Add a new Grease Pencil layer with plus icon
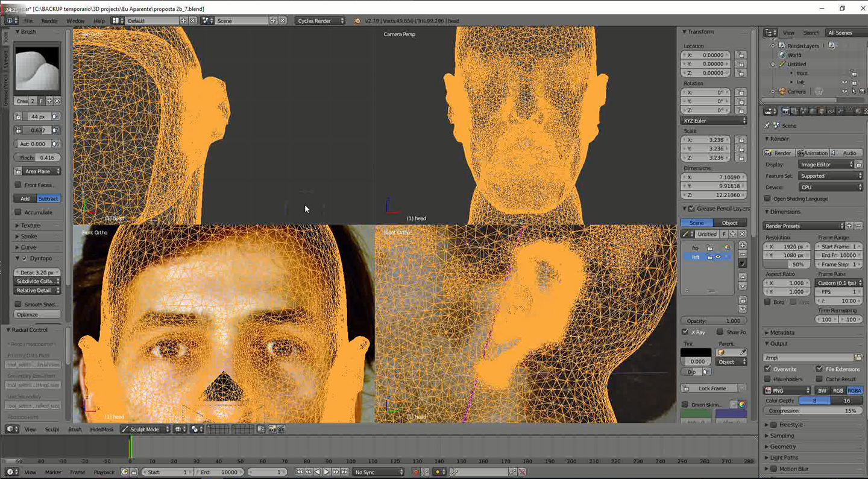Image resolution: width=868 pixels, height=479 pixels. coord(743,246)
